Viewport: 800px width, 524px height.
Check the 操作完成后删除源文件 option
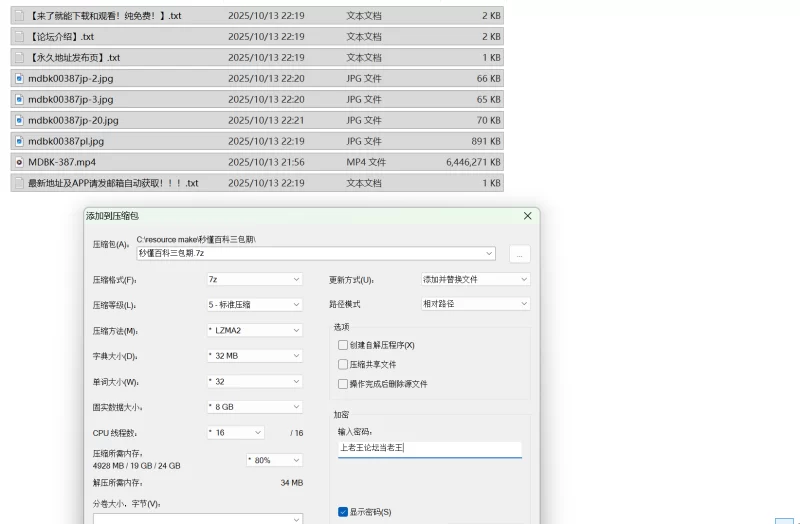click(x=343, y=384)
